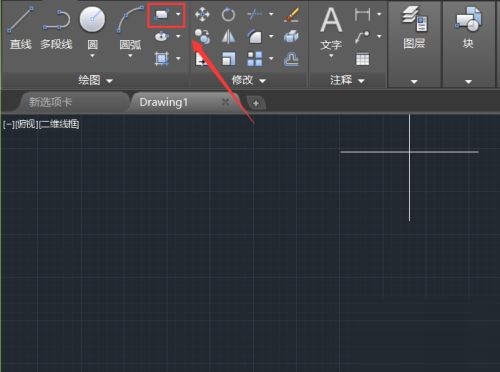The width and height of the screenshot is (500, 372).
Task: Select the 直线 (Line) tool
Action: tap(21, 27)
